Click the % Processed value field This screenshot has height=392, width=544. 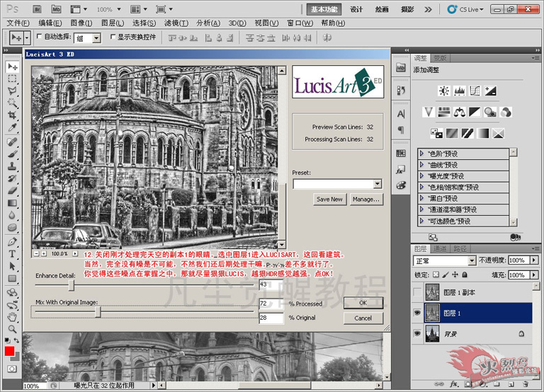pos(271,304)
